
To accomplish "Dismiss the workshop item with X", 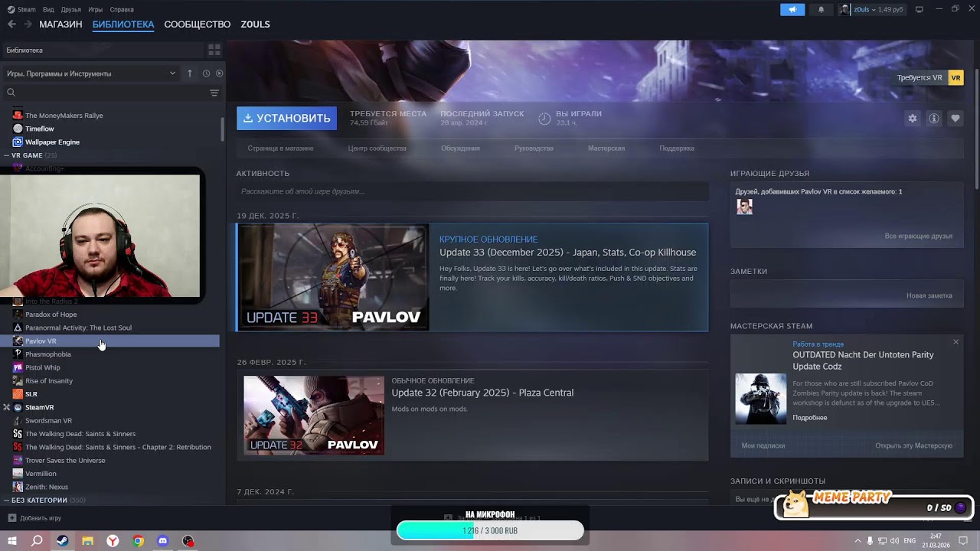I will coord(955,342).
